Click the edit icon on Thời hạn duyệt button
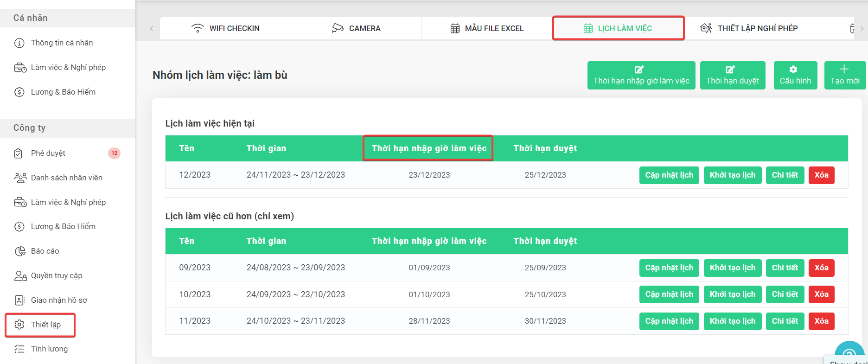Viewport: 868px width, 364px height. tap(730, 70)
